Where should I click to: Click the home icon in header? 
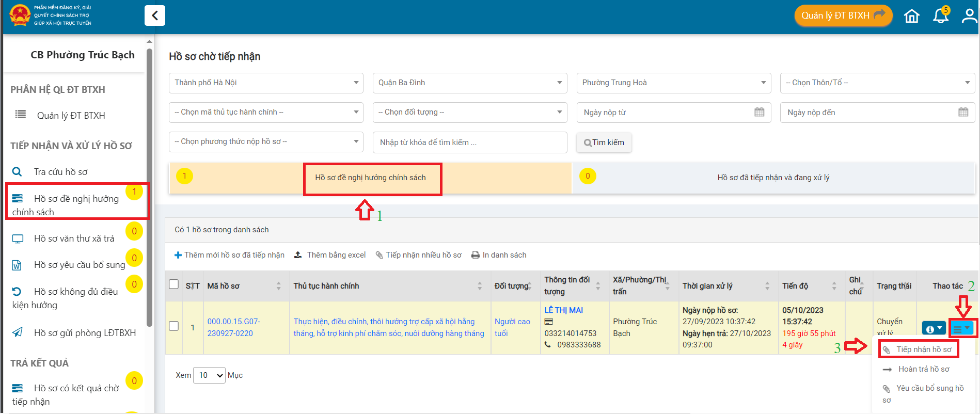911,16
